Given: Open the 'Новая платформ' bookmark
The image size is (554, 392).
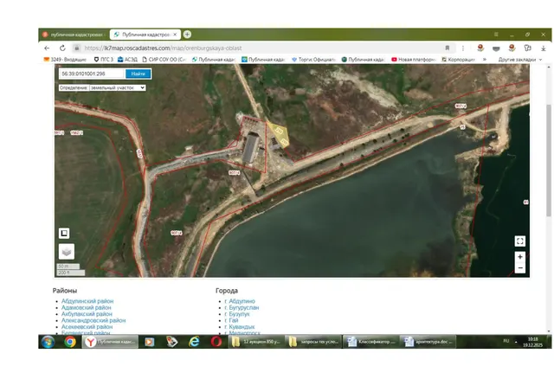Looking at the screenshot, I should click(414, 60).
